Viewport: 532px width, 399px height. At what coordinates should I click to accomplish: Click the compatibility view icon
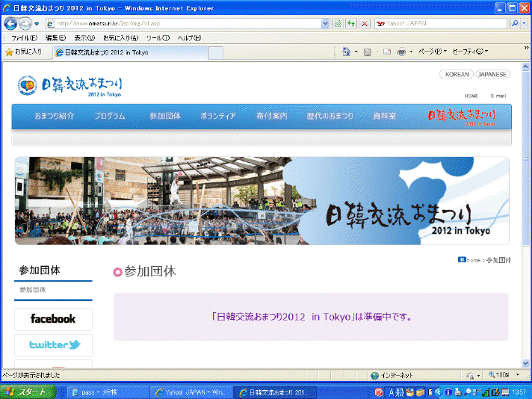[338, 23]
